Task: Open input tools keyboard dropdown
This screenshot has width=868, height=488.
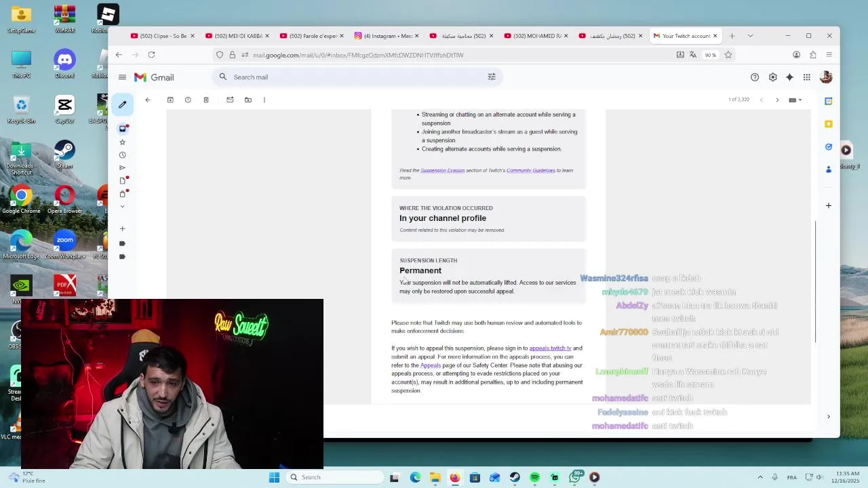Action: 795,100
